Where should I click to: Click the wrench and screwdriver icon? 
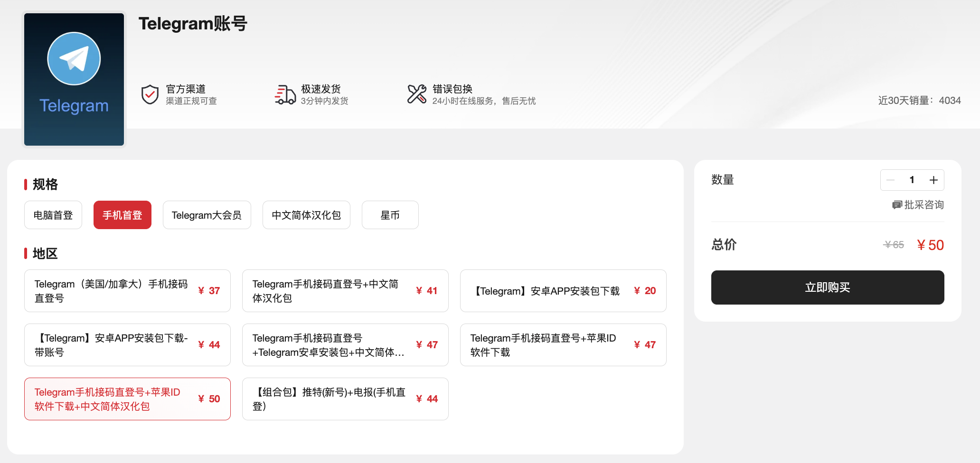417,94
